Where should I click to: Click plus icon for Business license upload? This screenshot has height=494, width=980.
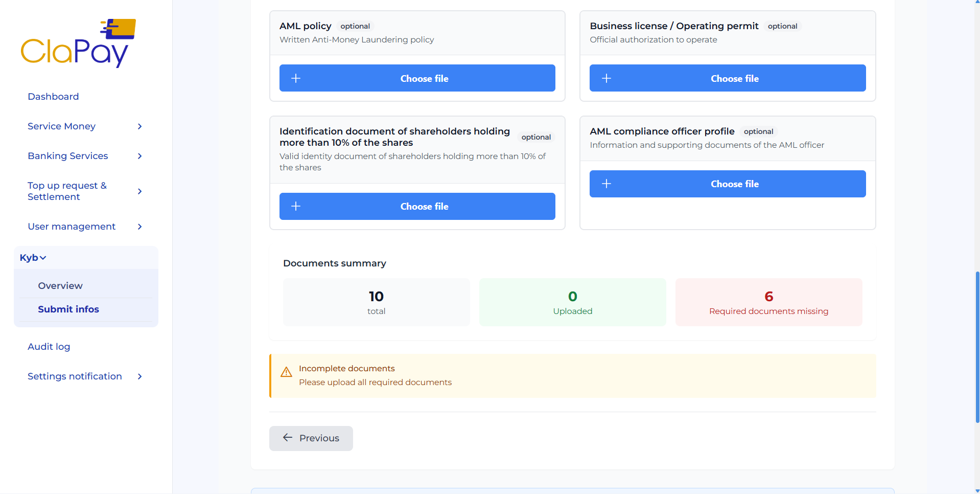coord(606,78)
